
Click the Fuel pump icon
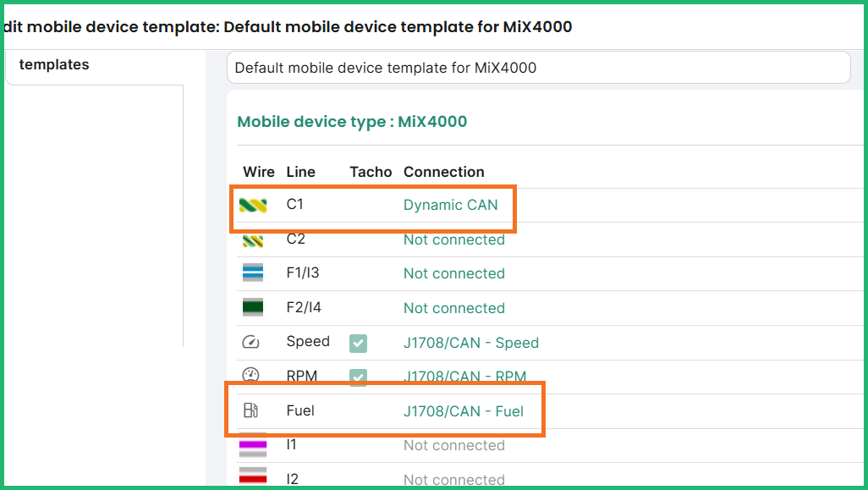point(251,410)
